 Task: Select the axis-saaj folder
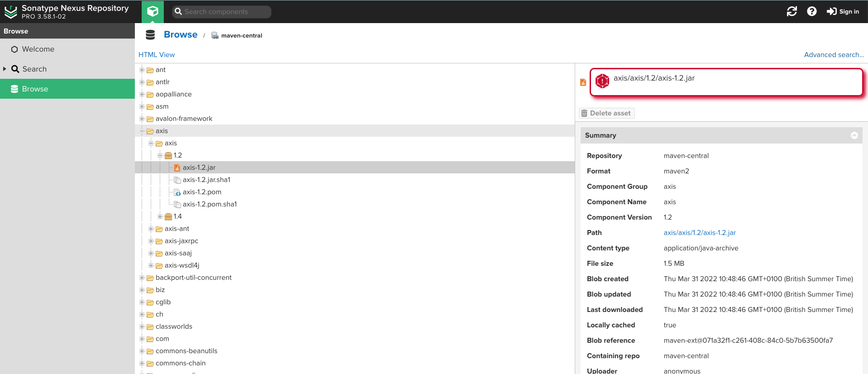(x=178, y=253)
